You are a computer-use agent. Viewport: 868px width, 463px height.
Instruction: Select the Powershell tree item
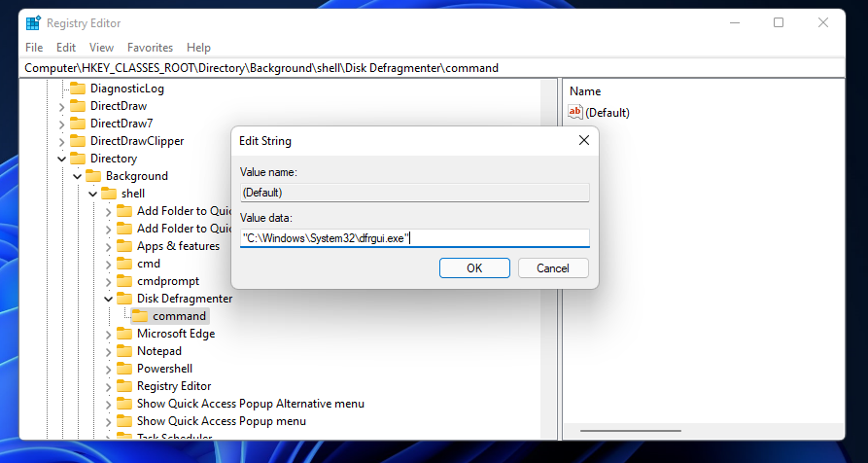click(x=164, y=369)
